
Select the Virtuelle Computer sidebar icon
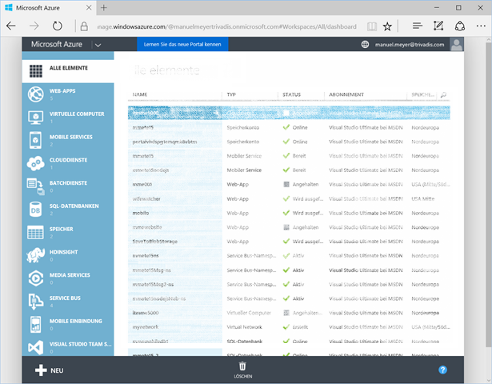(36, 117)
